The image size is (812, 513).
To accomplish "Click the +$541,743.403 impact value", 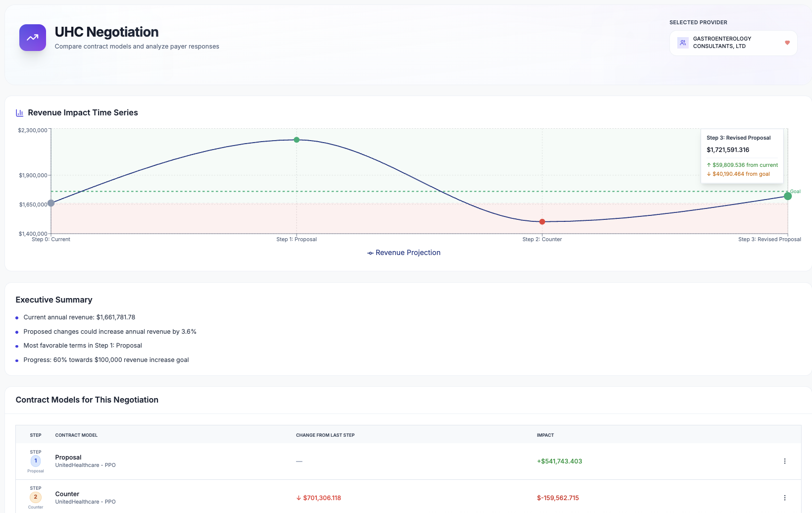I will (x=559, y=461).
